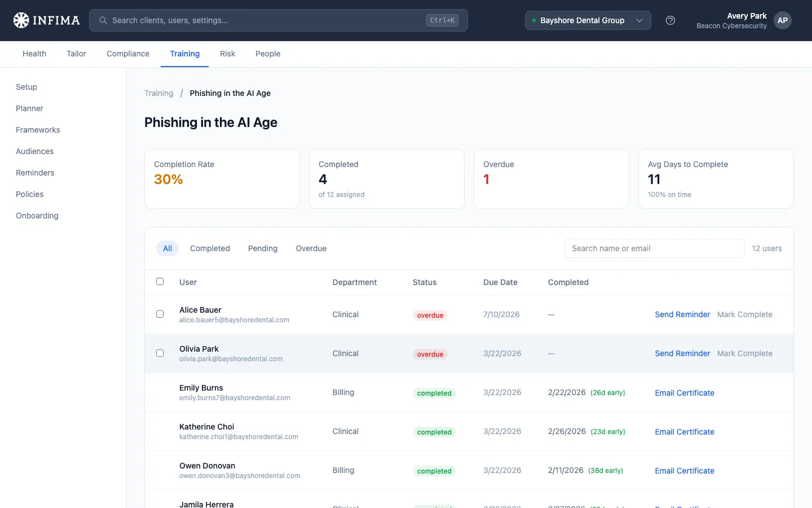812x508 pixels.
Task: Toggle the select-all users checkbox
Action: [x=160, y=281]
